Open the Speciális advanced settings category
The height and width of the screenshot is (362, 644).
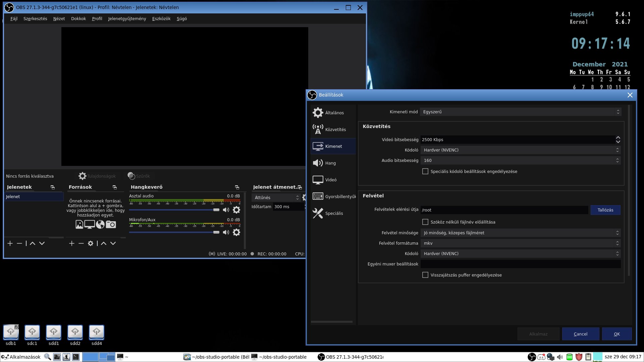click(x=333, y=213)
